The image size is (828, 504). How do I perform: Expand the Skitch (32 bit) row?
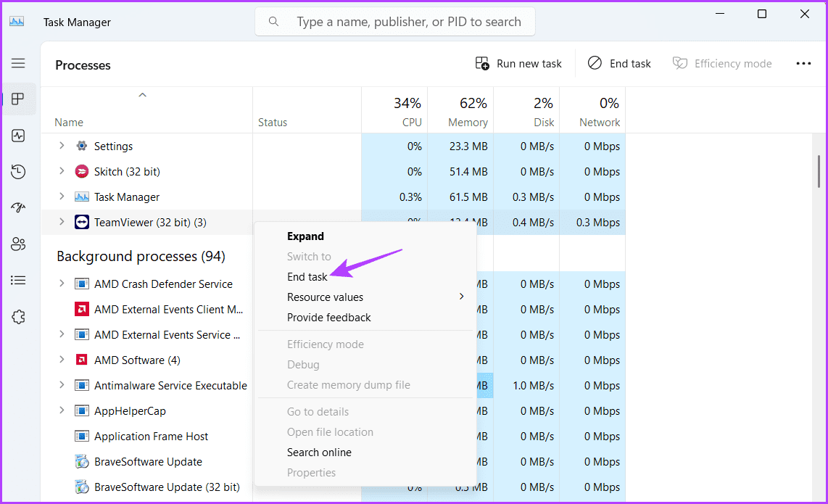[x=62, y=170]
